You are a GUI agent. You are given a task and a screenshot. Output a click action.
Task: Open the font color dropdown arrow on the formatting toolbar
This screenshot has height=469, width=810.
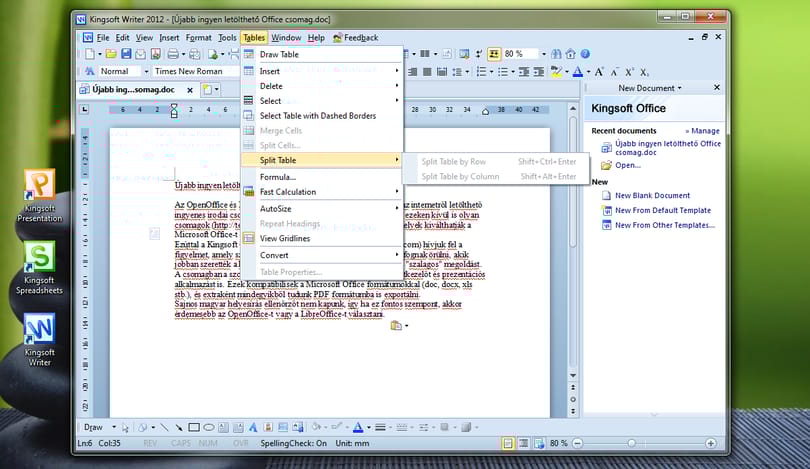(588, 72)
